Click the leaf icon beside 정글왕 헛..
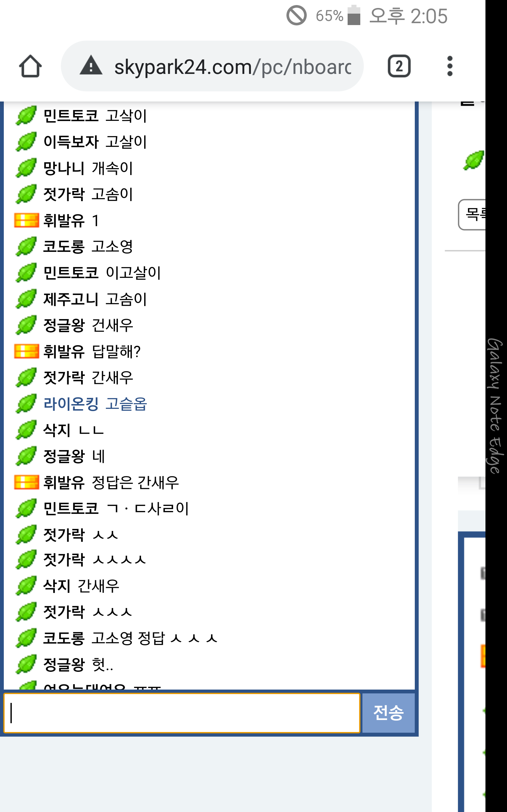 coord(26,664)
